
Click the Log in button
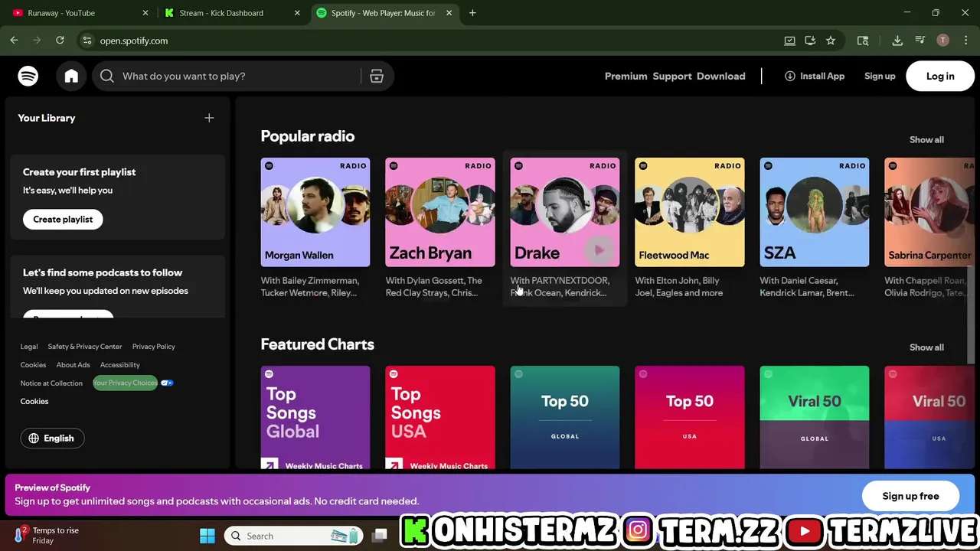[940, 76]
